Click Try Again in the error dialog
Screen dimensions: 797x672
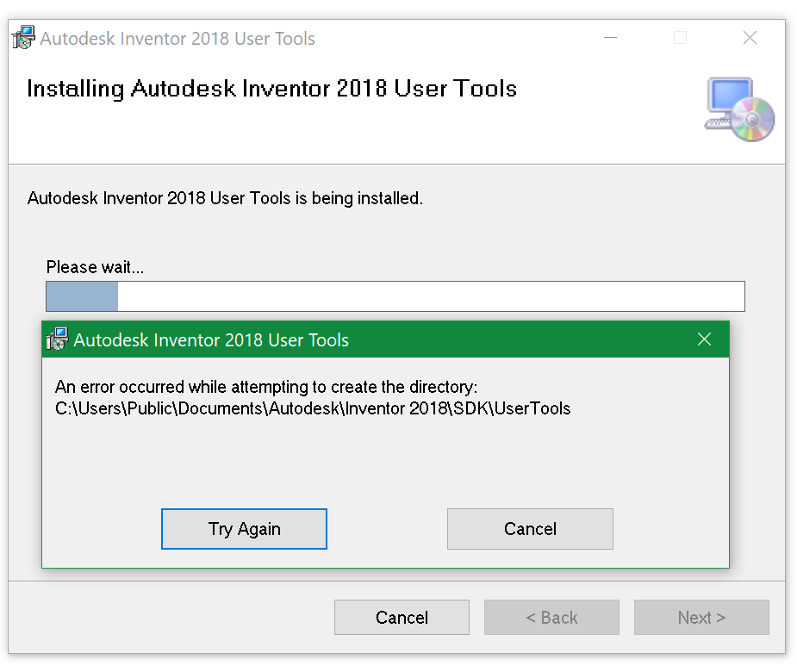[244, 529]
